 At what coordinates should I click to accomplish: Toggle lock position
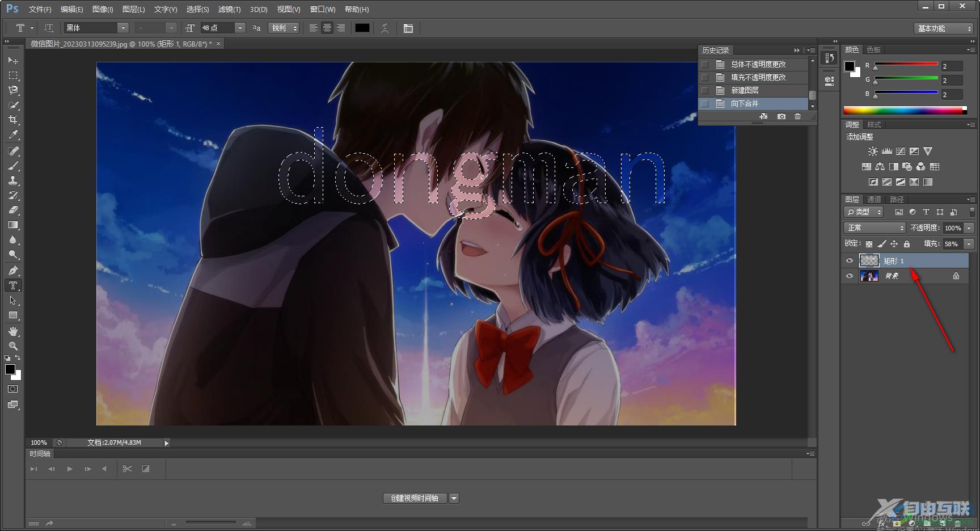click(894, 244)
